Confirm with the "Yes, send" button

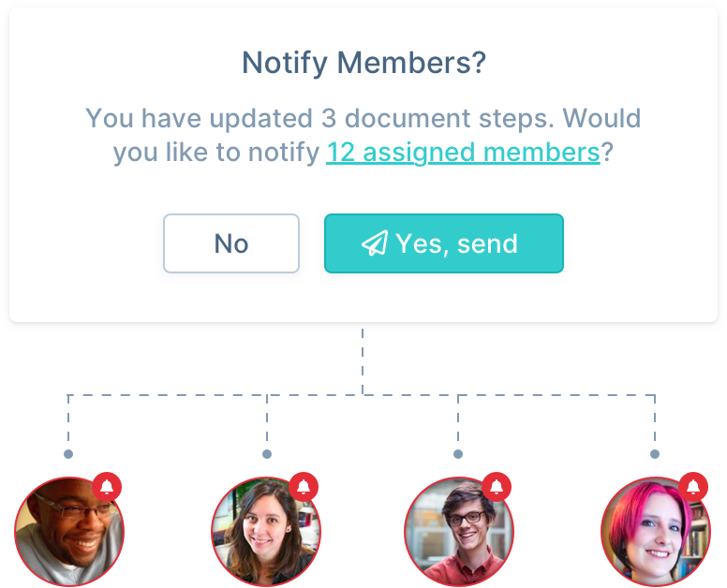click(443, 243)
